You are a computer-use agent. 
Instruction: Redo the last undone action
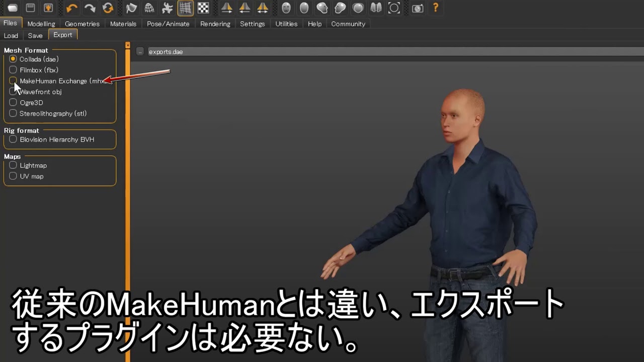click(x=90, y=8)
